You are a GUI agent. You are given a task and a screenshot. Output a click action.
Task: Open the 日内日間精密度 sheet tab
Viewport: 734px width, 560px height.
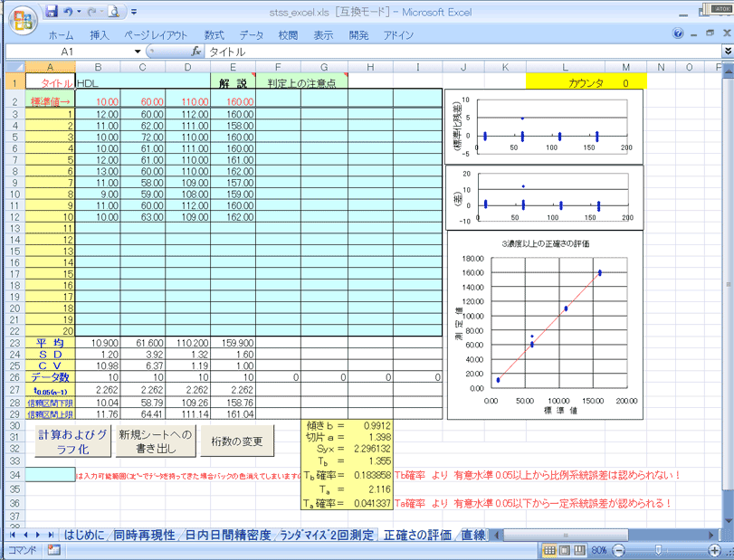[x=228, y=535]
